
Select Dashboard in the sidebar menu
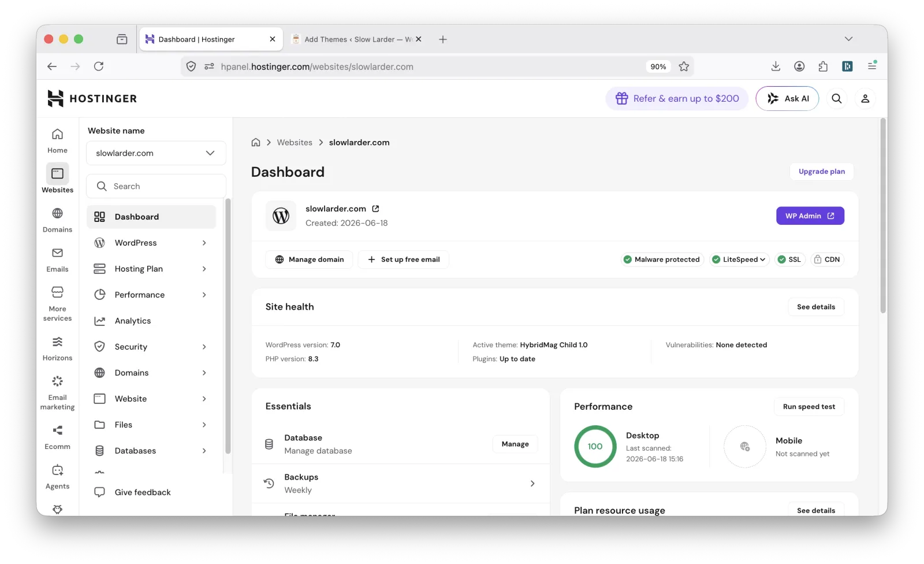coord(151,217)
